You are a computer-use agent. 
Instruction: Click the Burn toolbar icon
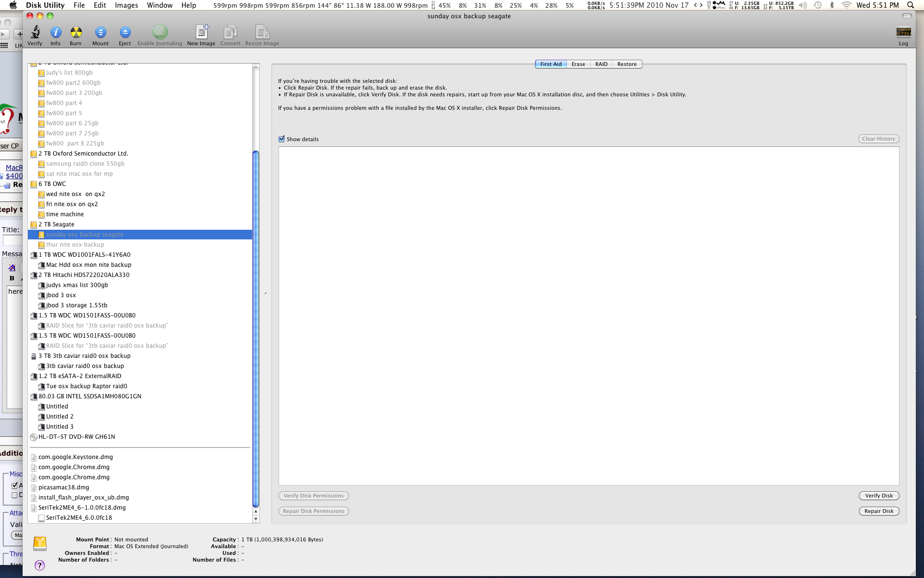pyautogui.click(x=76, y=32)
